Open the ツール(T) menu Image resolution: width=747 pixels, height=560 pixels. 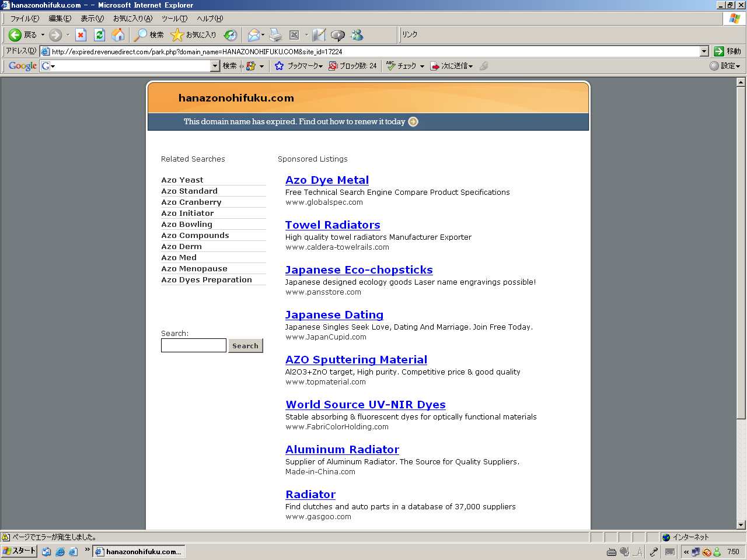tap(174, 19)
